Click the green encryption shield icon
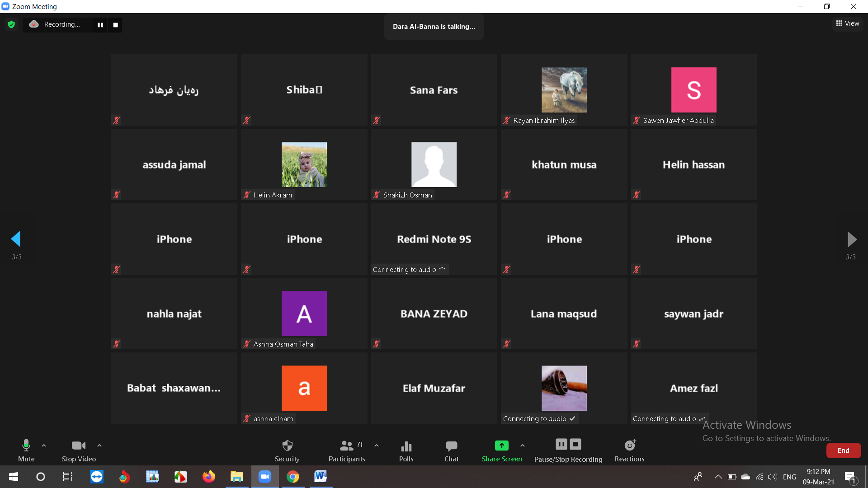The image size is (868, 488). (11, 24)
